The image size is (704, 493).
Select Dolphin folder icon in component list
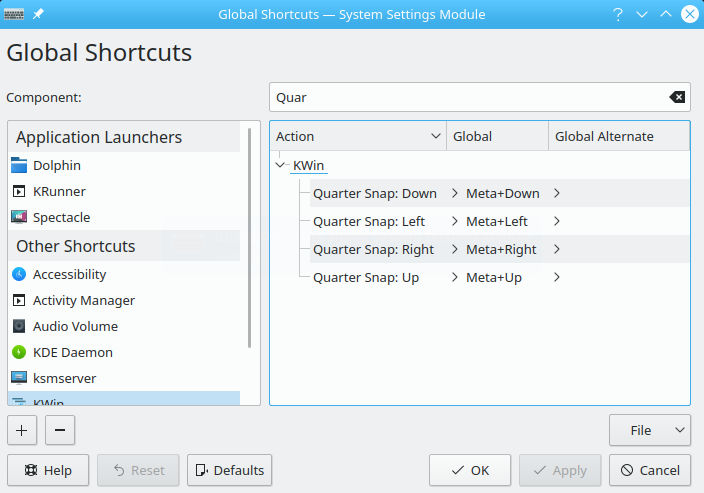tap(19, 165)
